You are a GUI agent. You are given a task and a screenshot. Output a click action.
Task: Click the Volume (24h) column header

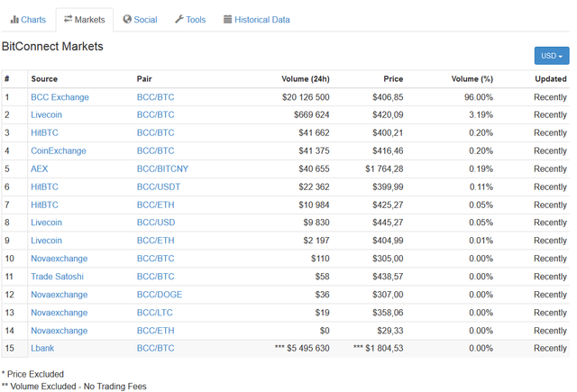(306, 79)
